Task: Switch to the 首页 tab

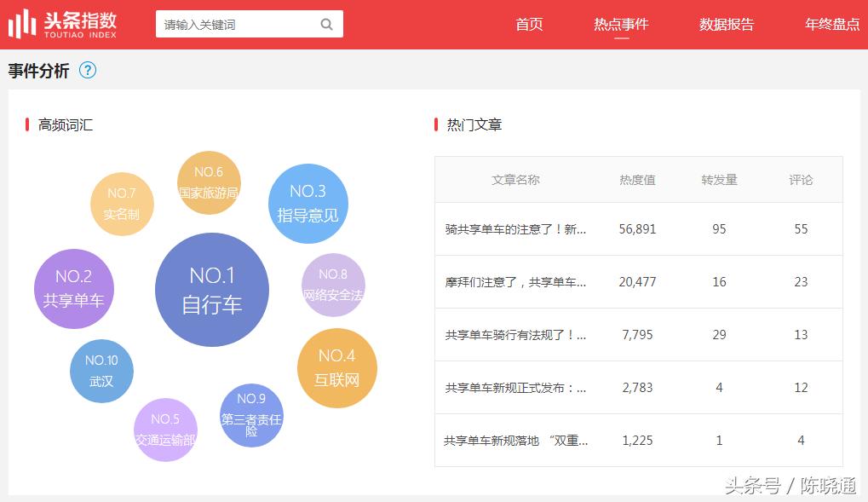Action: [x=528, y=25]
